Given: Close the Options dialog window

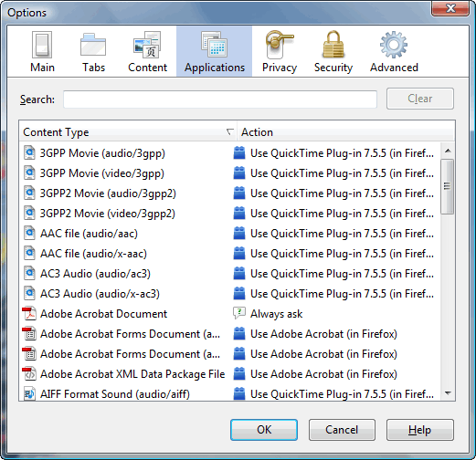Looking at the screenshot, I should click(x=450, y=8).
